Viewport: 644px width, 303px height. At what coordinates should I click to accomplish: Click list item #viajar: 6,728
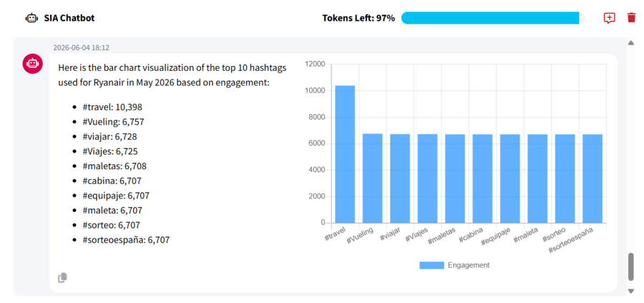[109, 137]
